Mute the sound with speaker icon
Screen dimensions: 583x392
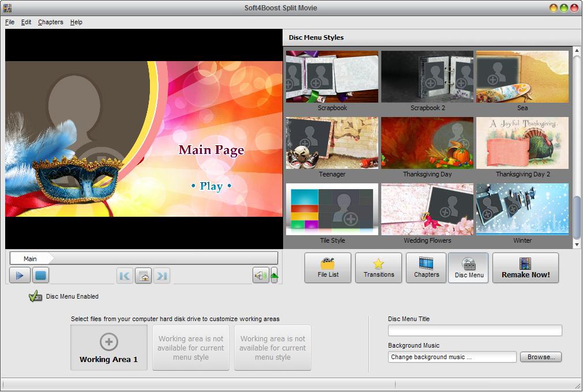click(x=260, y=276)
